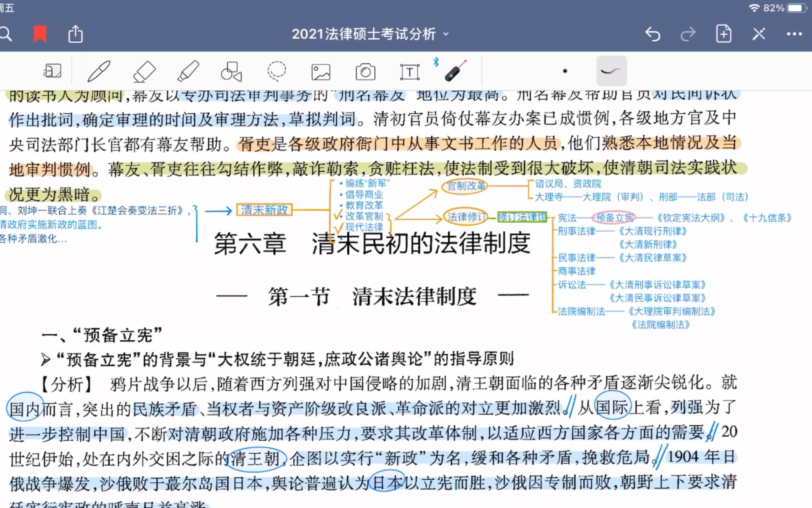
Task: Click the circled 国内 text
Action: click(x=25, y=407)
